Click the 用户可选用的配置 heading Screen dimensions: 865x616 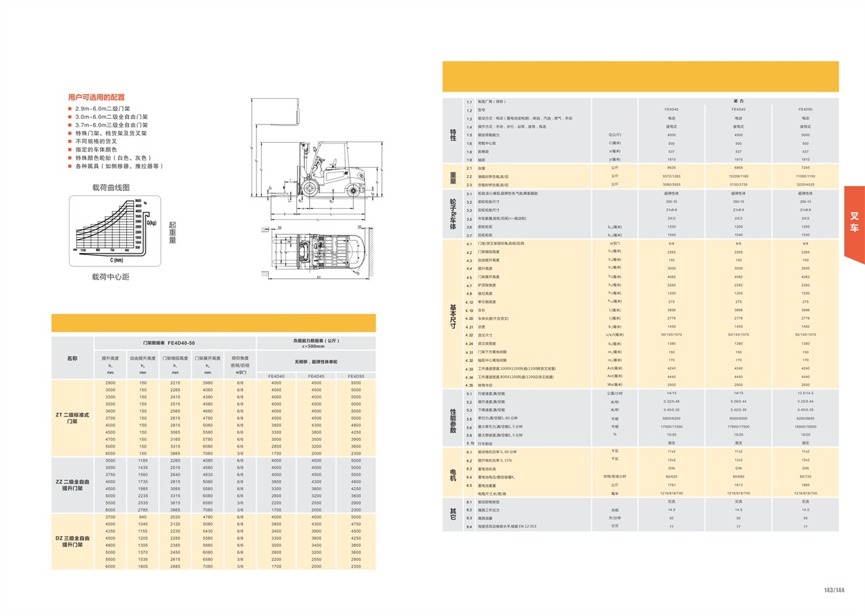(96, 97)
